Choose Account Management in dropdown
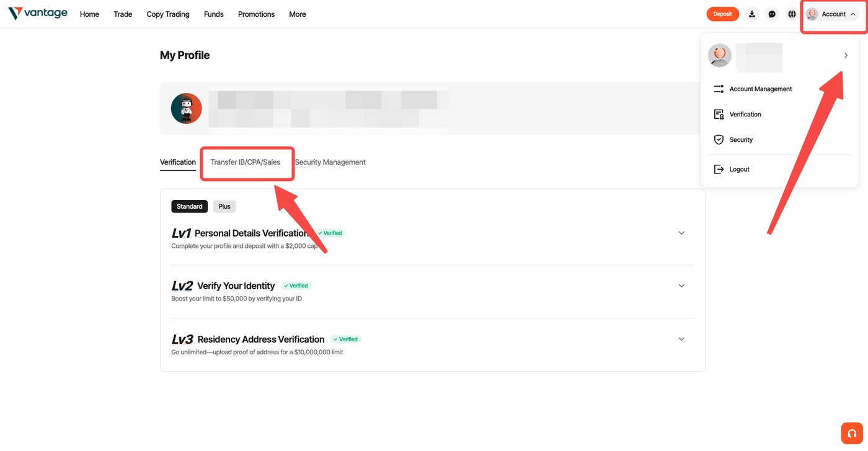This screenshot has width=868, height=451. (x=761, y=89)
